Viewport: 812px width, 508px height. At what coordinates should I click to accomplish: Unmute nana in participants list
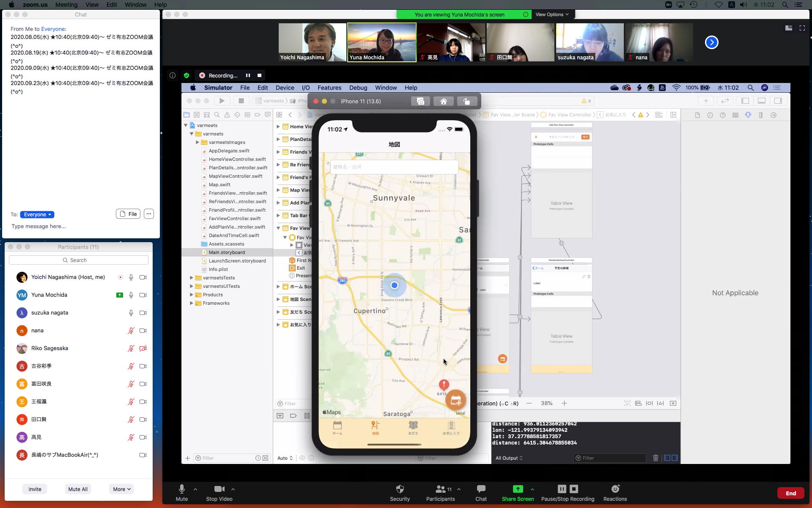click(x=131, y=331)
